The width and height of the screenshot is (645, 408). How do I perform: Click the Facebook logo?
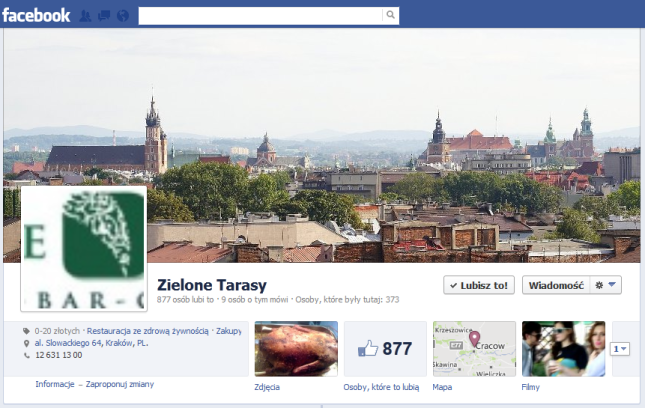pyautogui.click(x=36, y=16)
